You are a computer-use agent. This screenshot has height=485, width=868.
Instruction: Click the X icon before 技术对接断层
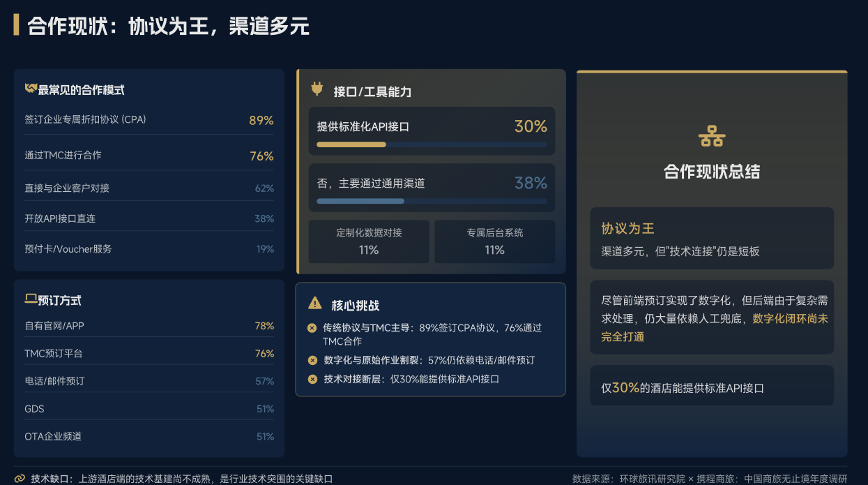pos(312,379)
